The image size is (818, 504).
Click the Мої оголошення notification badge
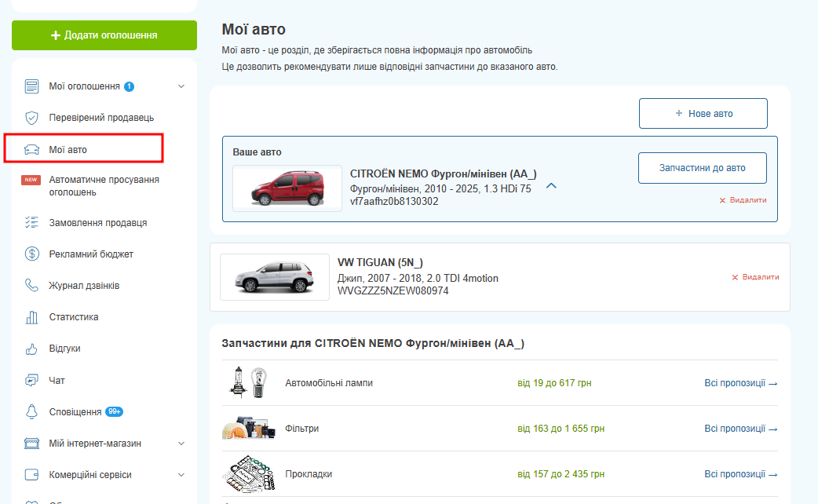pos(129,86)
